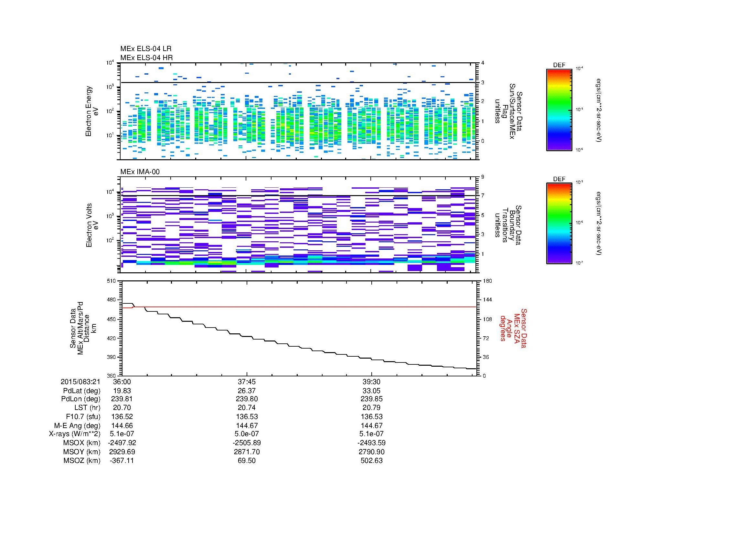The width and height of the screenshot is (756, 534).
Task: Click the PdLat (deg) row label
Action: click(x=82, y=391)
